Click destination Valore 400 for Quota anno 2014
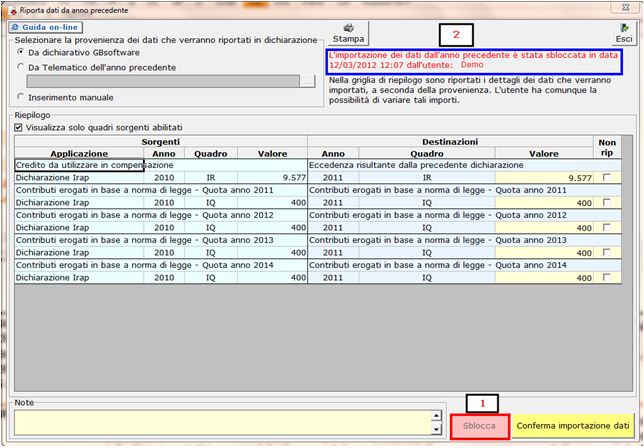644x448 pixels. (544, 278)
